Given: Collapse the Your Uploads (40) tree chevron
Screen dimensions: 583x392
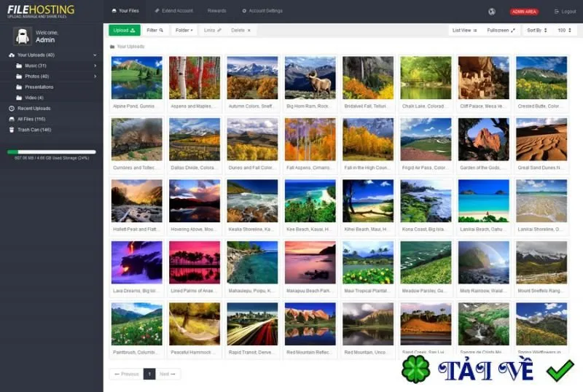Looking at the screenshot, I should point(95,55).
